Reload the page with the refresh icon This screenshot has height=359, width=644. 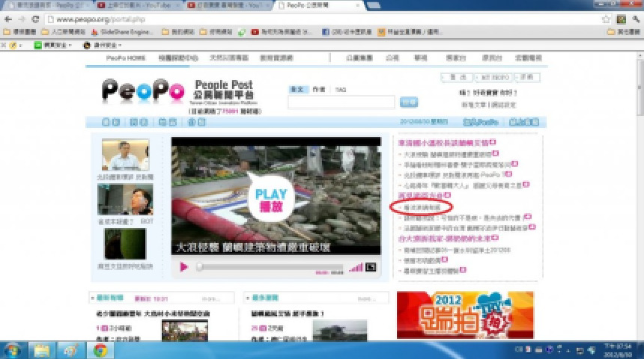35,19
